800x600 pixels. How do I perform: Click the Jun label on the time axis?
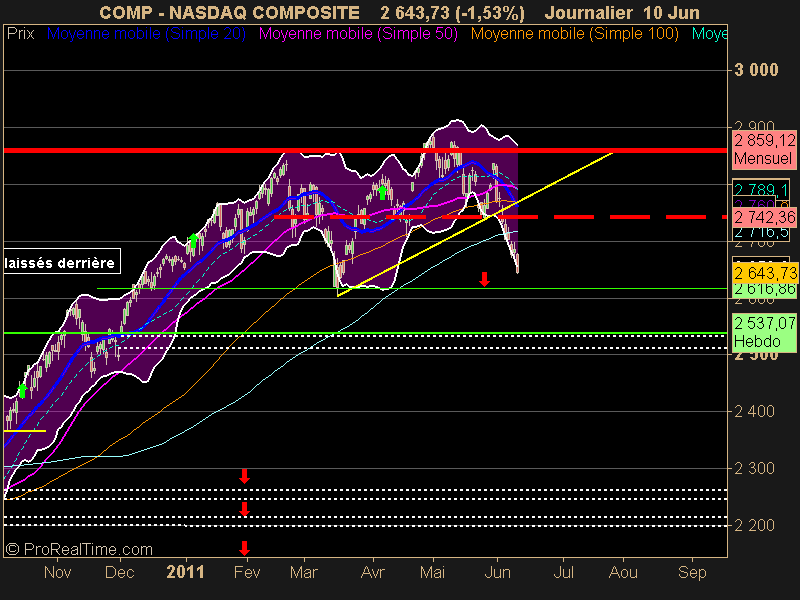pos(497,572)
